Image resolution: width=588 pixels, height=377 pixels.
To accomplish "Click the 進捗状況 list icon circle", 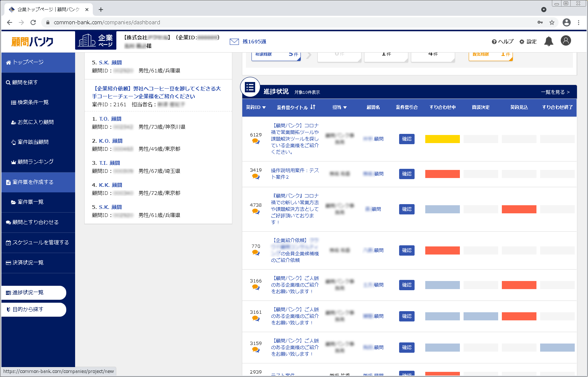I will (250, 87).
